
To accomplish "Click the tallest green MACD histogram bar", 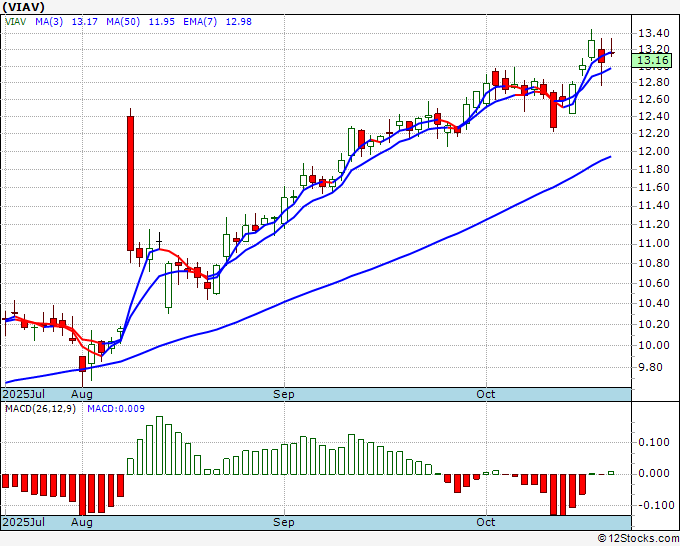I will (159, 445).
